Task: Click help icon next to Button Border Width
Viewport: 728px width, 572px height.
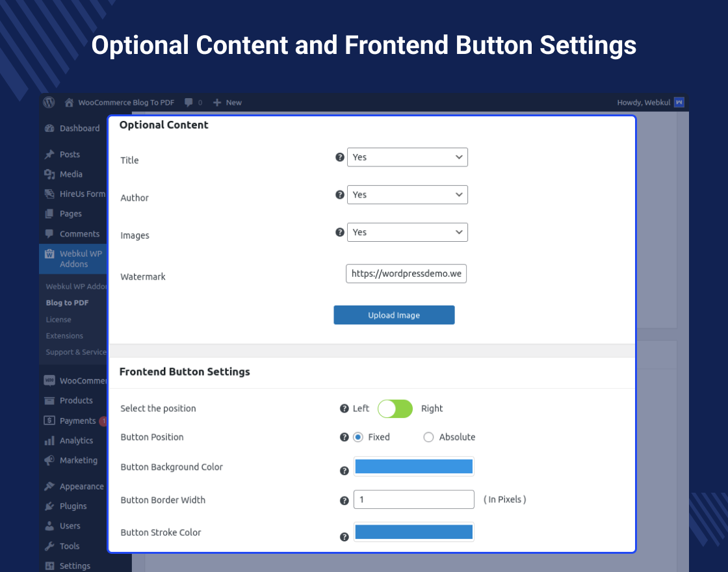Action: click(344, 500)
